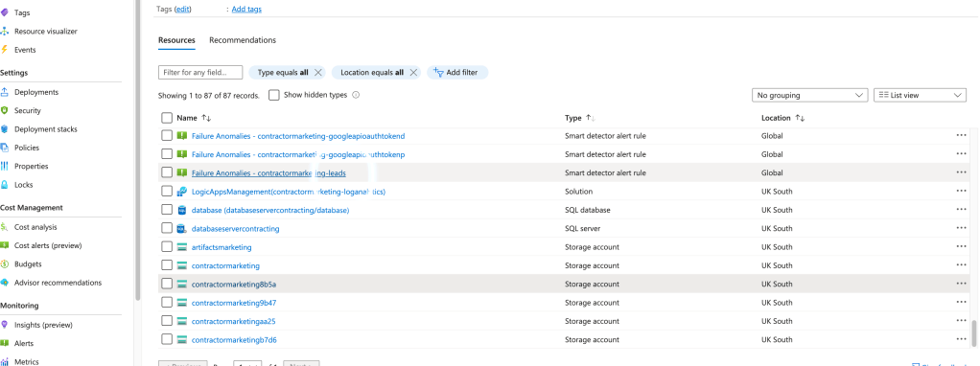This screenshot has height=366, width=980.
Task: Open more options for artifactsmarketing row
Action: 961,246
